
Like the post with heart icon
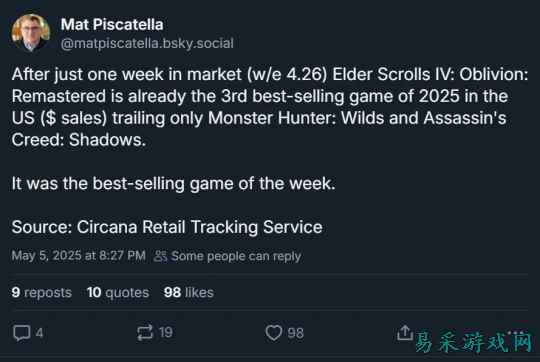pyautogui.click(x=274, y=333)
